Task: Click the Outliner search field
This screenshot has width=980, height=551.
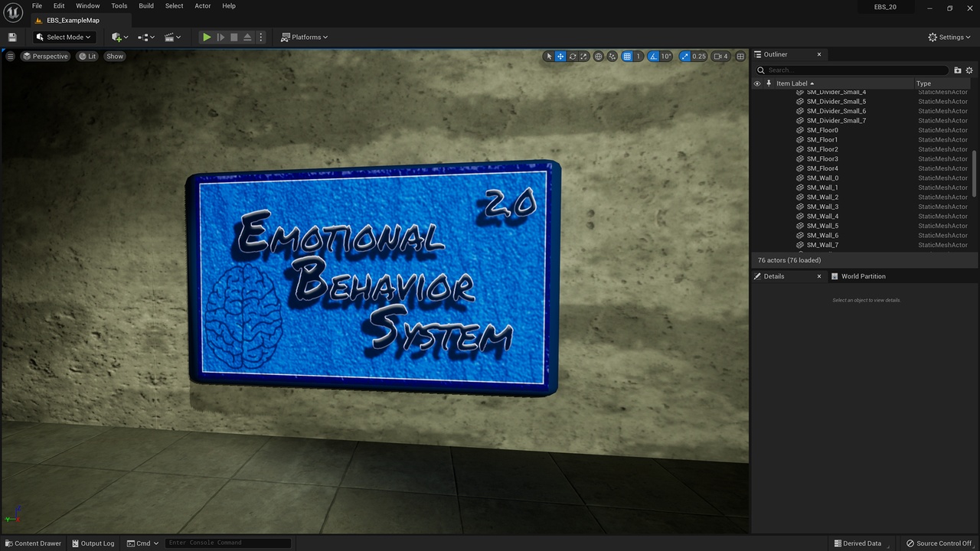Action: 851,70
